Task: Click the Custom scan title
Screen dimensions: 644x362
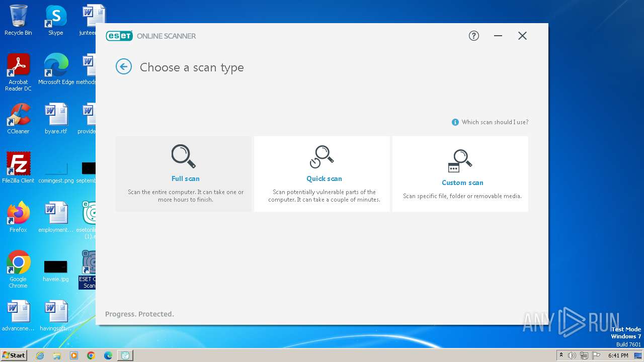Action: (462, 183)
